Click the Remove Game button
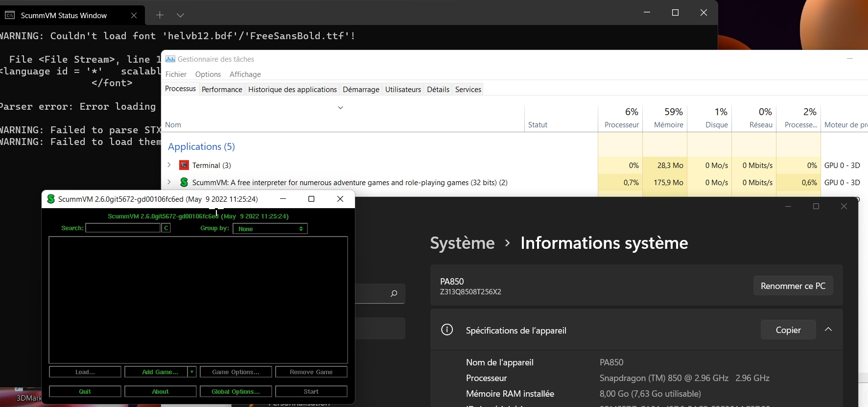Screen dimensions: 868x407 point(311,372)
